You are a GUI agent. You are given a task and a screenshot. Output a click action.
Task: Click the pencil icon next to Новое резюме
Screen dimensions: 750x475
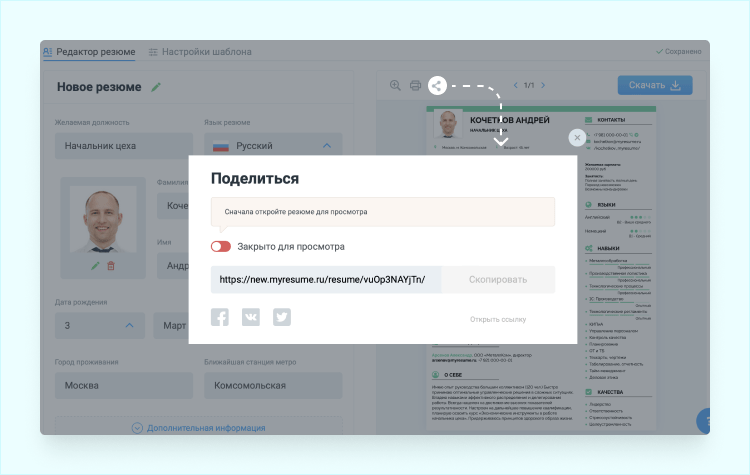point(156,87)
